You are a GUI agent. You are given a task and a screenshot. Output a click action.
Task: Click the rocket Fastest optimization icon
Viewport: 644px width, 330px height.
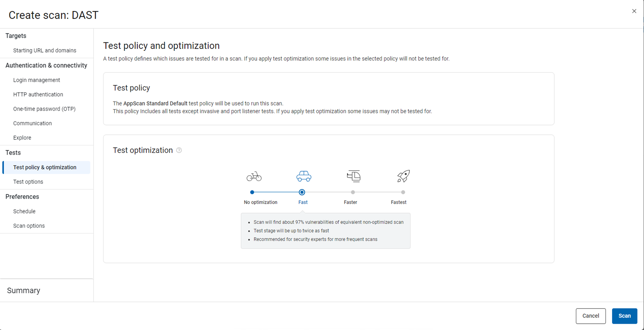403,176
